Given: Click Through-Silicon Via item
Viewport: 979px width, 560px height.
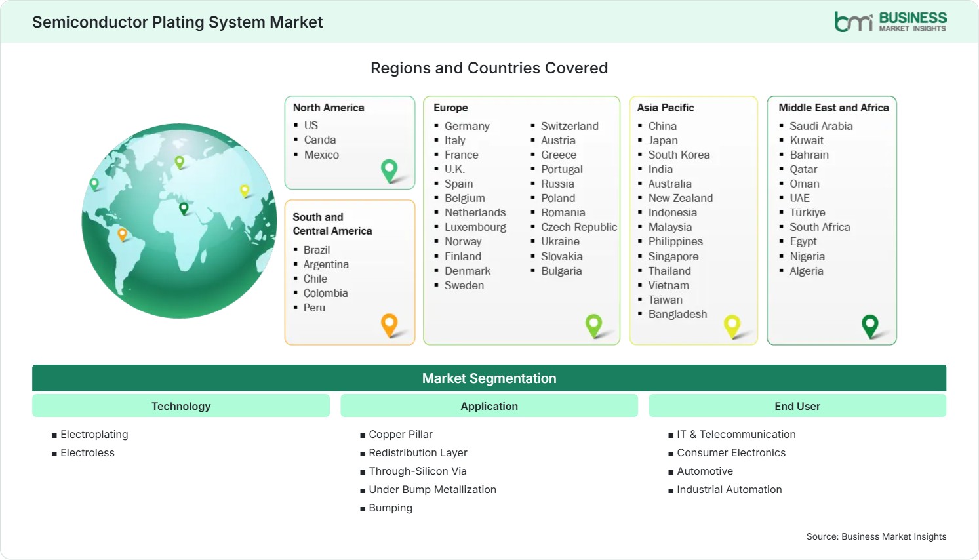Looking at the screenshot, I should pyautogui.click(x=418, y=471).
